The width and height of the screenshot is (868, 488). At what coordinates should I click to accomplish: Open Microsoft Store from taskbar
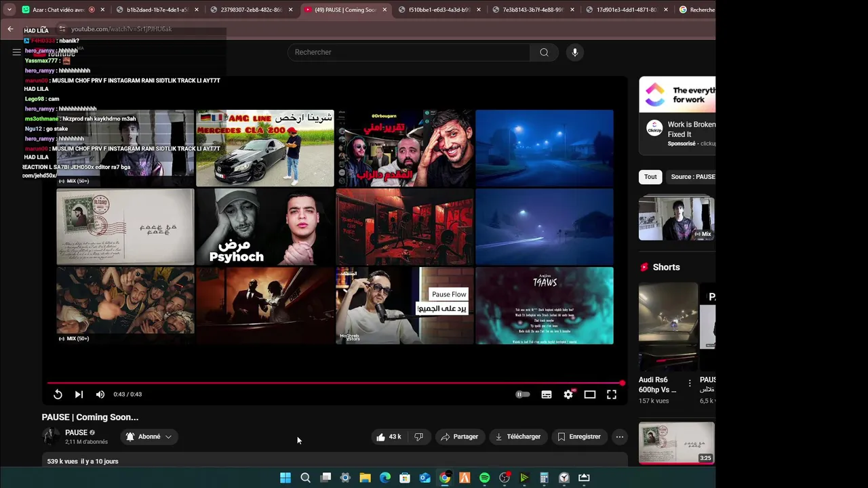point(405,478)
